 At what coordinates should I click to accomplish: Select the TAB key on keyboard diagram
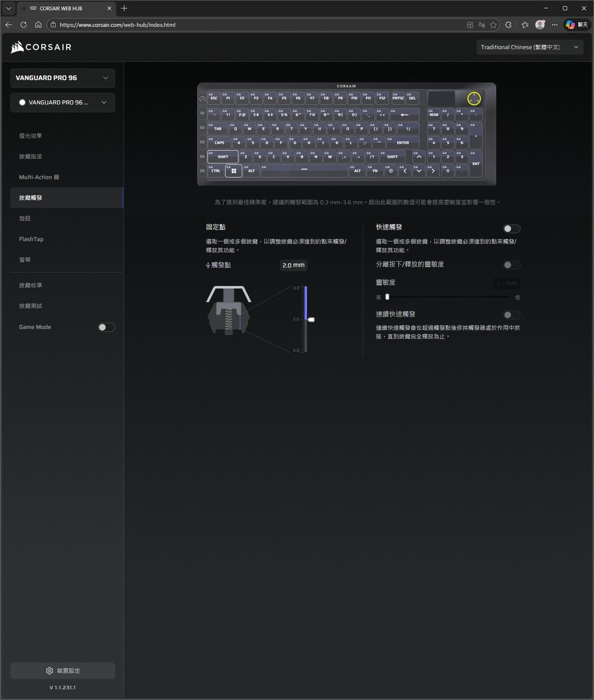click(217, 129)
